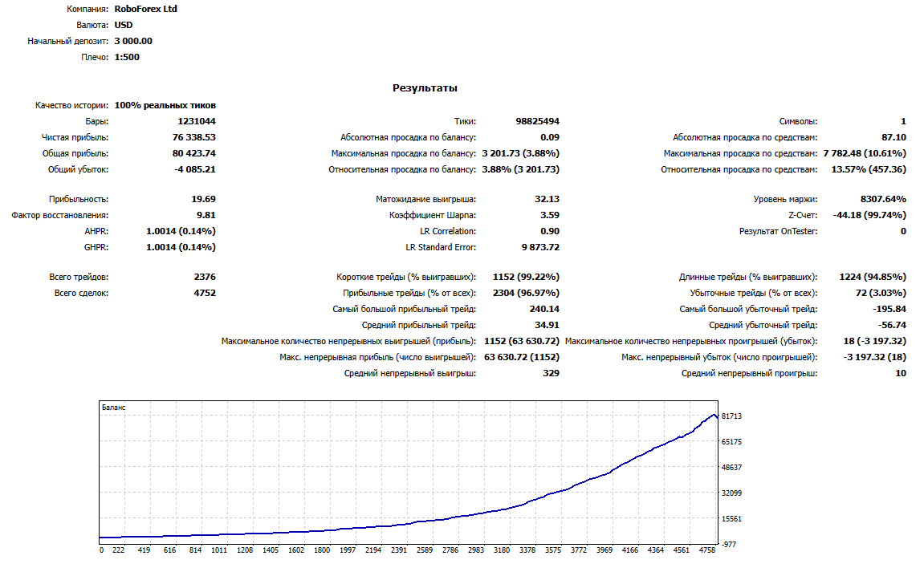Select the Фактор восстановления label
This screenshot has width=924, height=568.
[60, 215]
